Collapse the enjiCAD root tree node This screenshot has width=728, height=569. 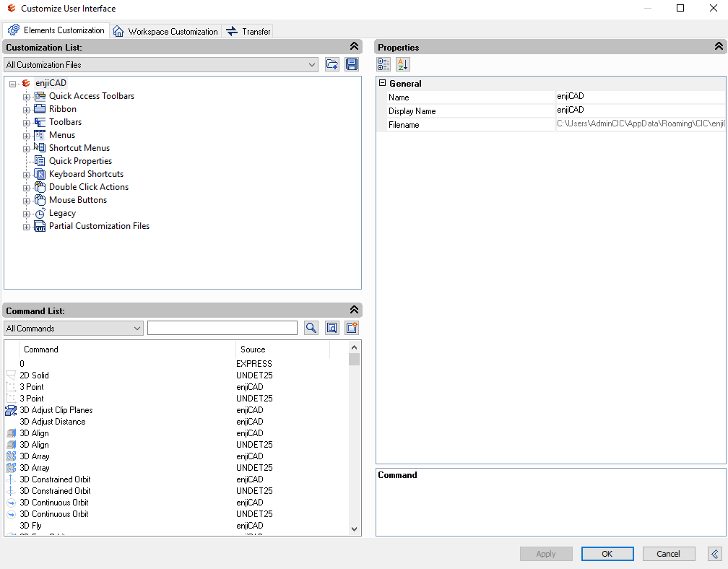coord(12,84)
